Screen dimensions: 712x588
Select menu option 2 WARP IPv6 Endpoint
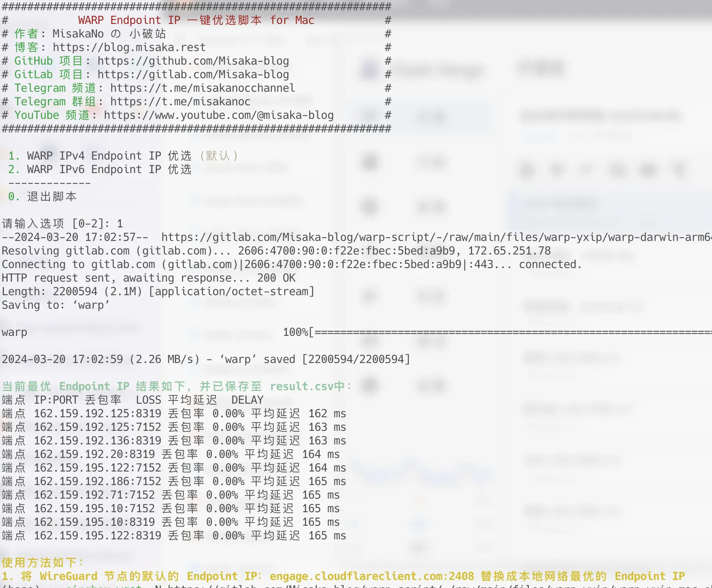pos(100,170)
